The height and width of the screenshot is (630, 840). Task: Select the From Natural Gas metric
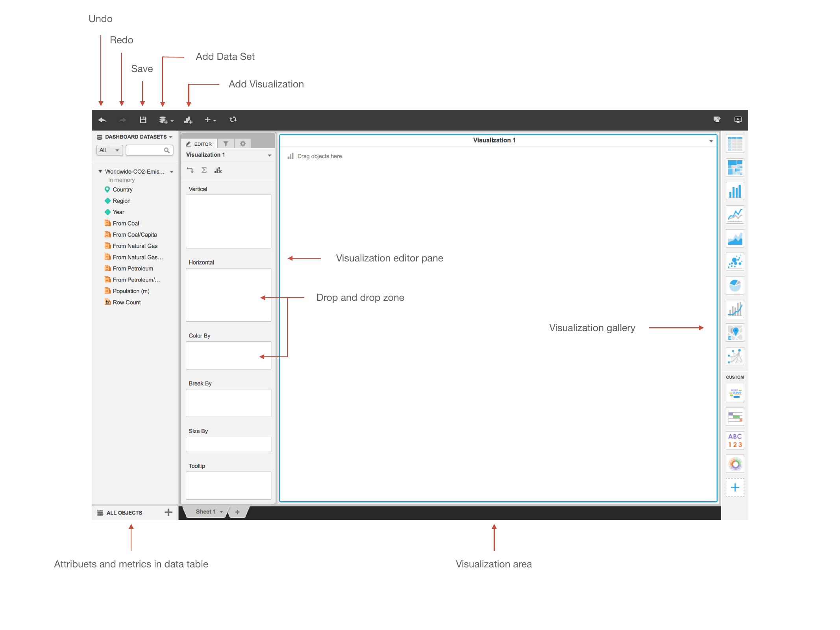[131, 246]
